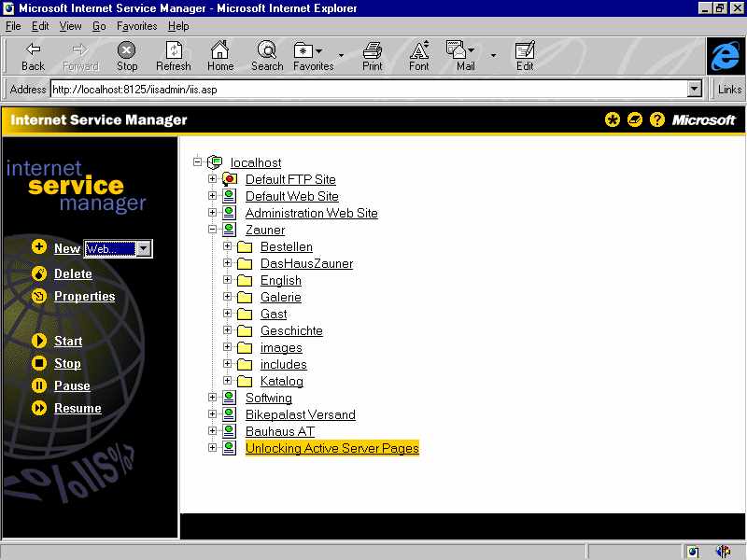Expand the English folder node
The width and height of the screenshot is (747, 560).
227,279
